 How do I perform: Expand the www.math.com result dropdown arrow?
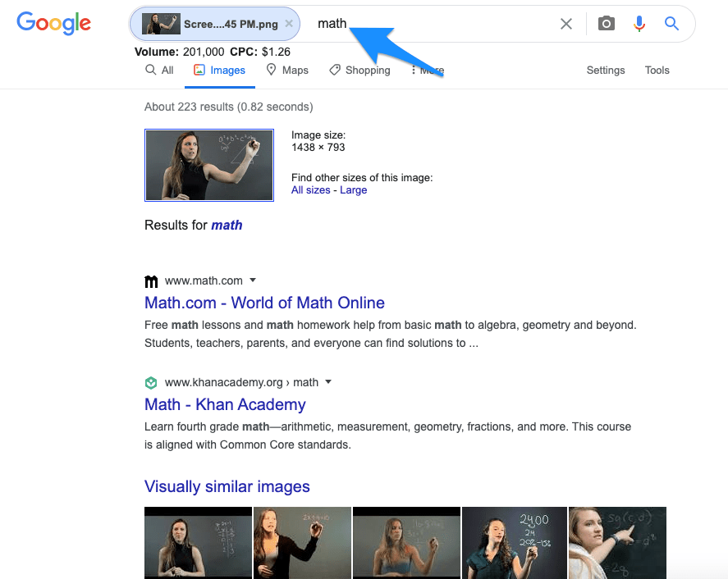253,280
